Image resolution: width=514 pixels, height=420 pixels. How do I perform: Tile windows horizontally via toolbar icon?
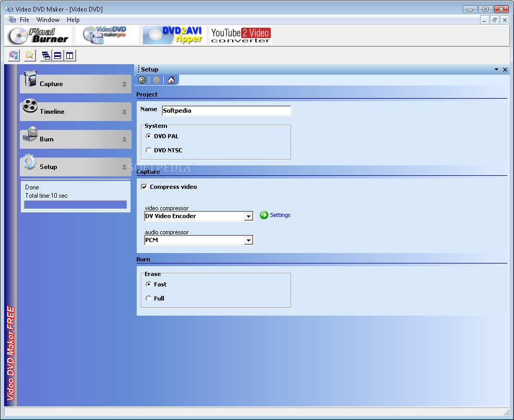(x=58, y=55)
